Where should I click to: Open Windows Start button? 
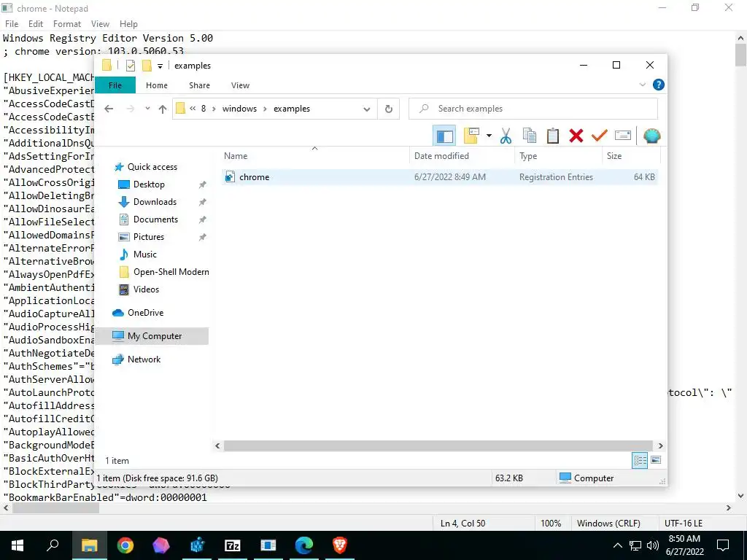(x=18, y=545)
